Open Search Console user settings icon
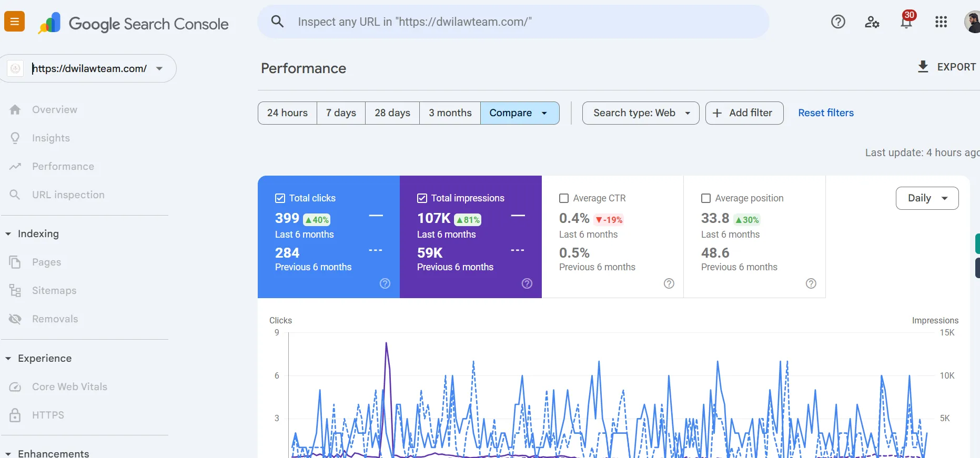980x458 pixels. coord(872,22)
